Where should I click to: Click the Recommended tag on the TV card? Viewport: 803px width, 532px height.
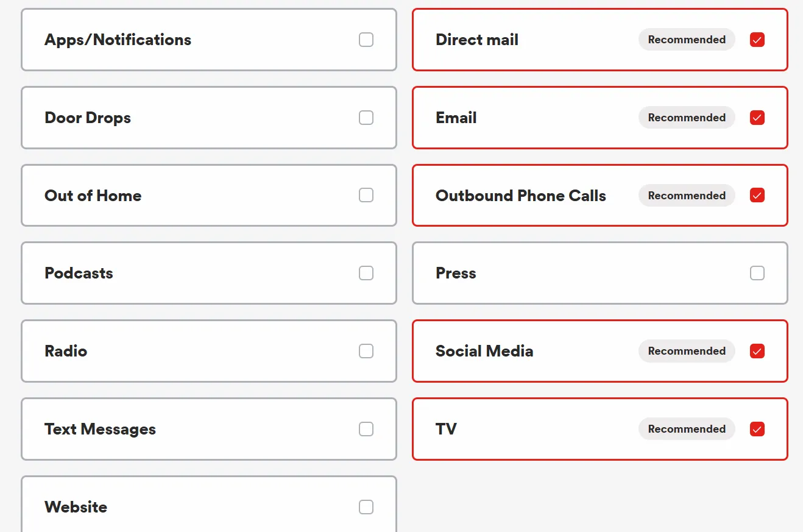(687, 429)
